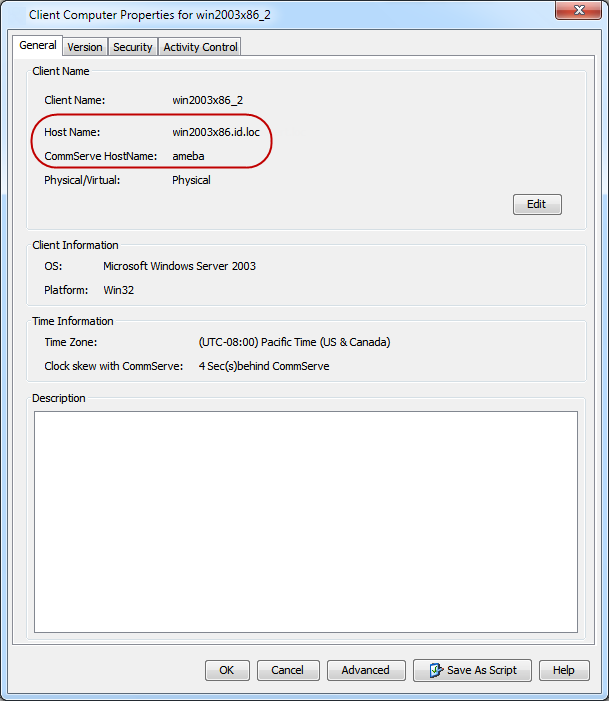This screenshot has height=701, width=609.
Task: Cancel the properties dialog
Action: coord(287,670)
